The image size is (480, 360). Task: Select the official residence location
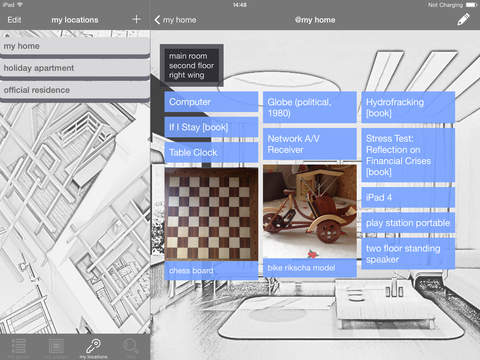75,90
